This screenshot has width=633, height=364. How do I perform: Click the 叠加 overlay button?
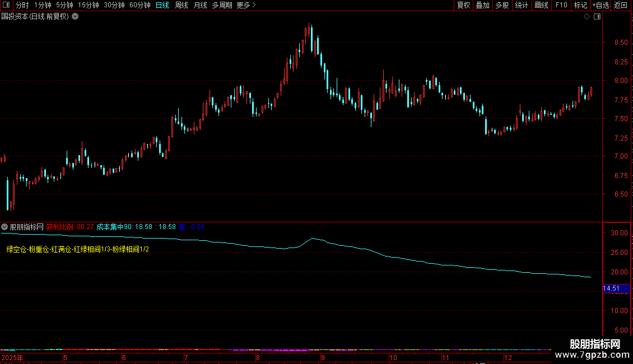(482, 5)
